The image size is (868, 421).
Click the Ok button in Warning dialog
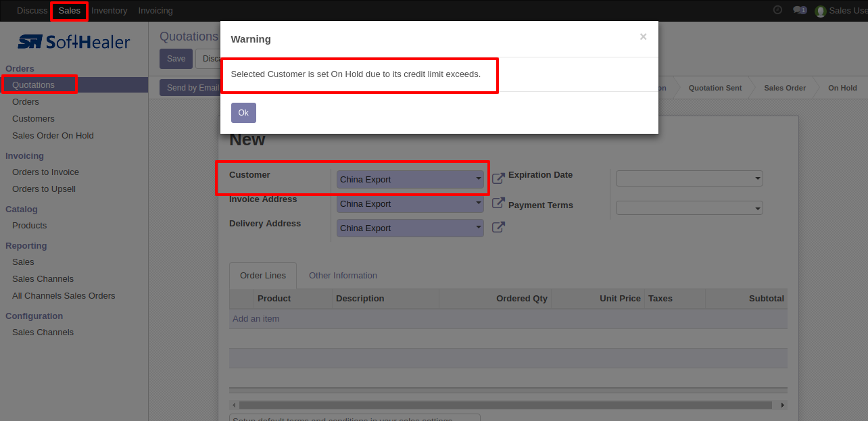(x=243, y=113)
